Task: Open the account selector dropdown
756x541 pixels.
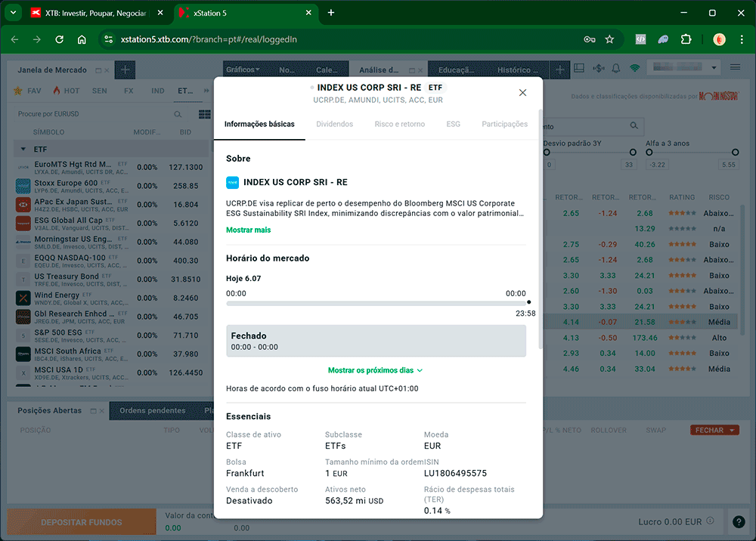Action: pyautogui.click(x=683, y=67)
